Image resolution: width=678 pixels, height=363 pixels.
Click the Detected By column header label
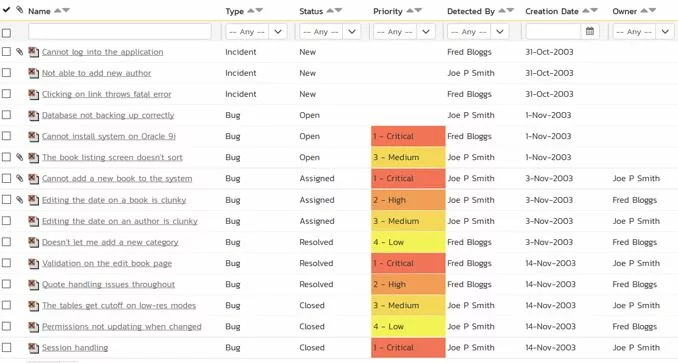tap(471, 11)
